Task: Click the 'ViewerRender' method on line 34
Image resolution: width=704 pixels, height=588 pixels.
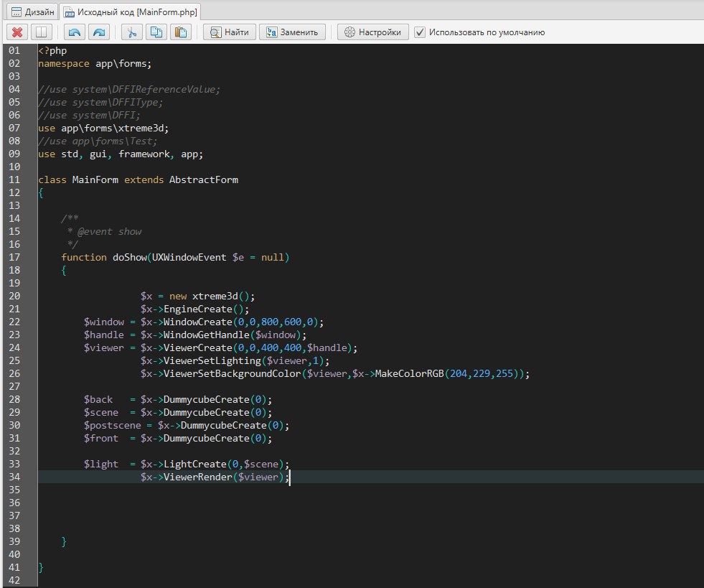Action: (x=197, y=477)
